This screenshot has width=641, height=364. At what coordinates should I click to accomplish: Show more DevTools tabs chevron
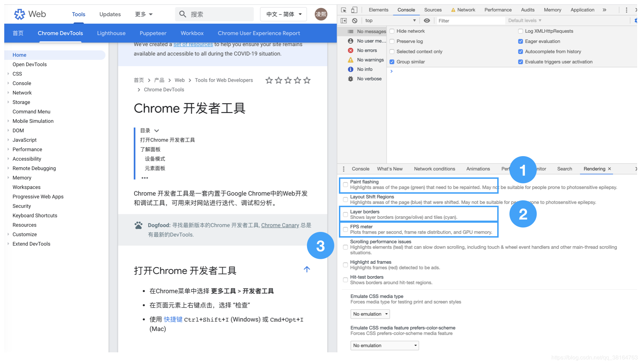click(605, 10)
